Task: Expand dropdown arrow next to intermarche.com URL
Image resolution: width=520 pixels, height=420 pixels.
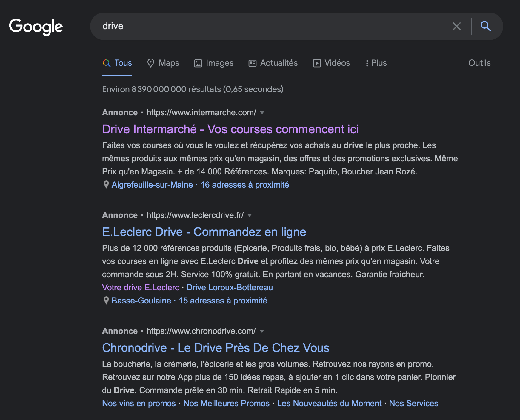Action: pyautogui.click(x=262, y=113)
